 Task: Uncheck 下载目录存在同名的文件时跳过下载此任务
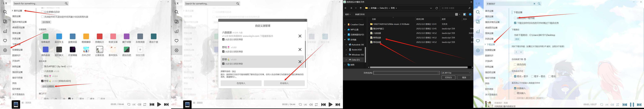(x=515, y=23)
